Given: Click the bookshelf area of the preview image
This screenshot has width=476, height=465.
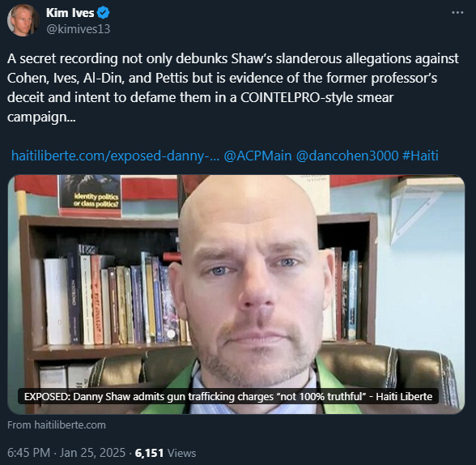Looking at the screenshot, I should pyautogui.click(x=104, y=296).
